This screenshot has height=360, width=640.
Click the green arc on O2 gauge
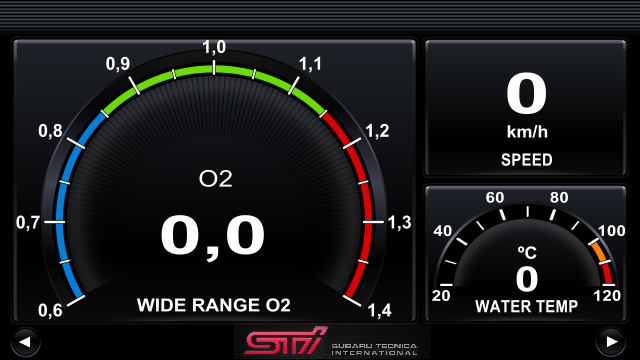point(214,70)
